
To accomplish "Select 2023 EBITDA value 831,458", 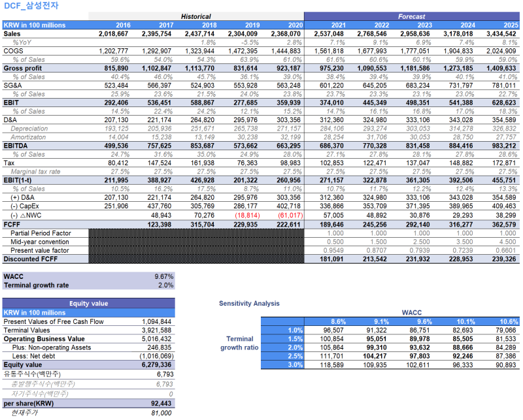I will [418, 146].
